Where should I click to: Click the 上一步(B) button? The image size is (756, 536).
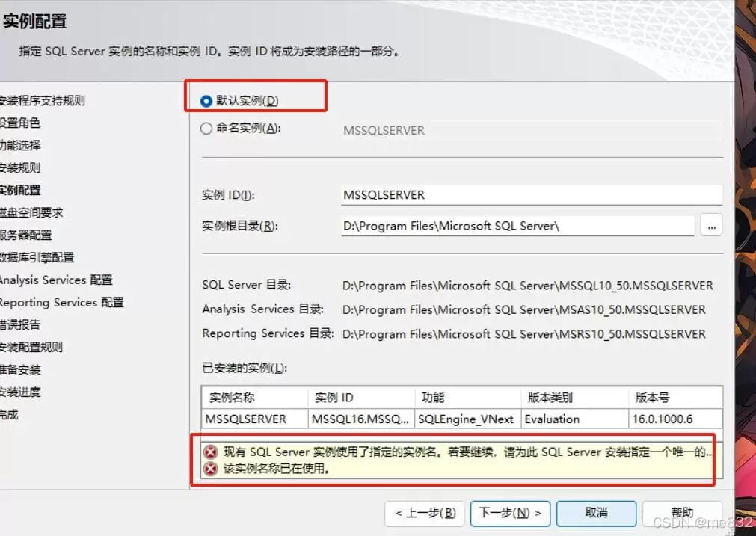coord(424,514)
